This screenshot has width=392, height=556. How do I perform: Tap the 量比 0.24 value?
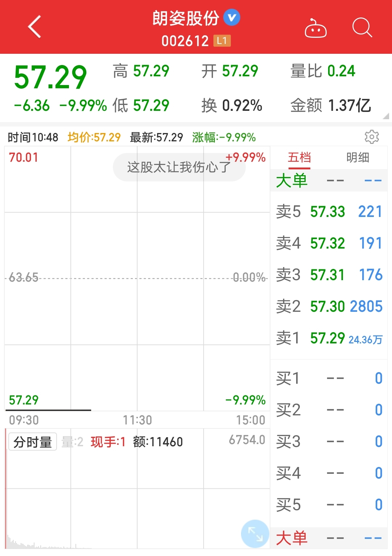(x=323, y=71)
